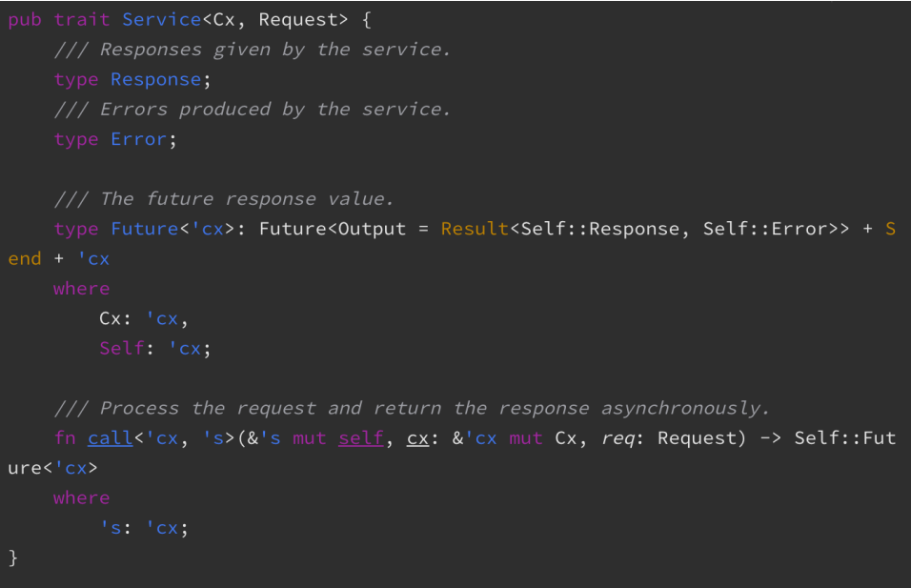Click the underlined cx parameter name
Image resolution: width=911 pixels, height=588 pixels.
[417, 438]
